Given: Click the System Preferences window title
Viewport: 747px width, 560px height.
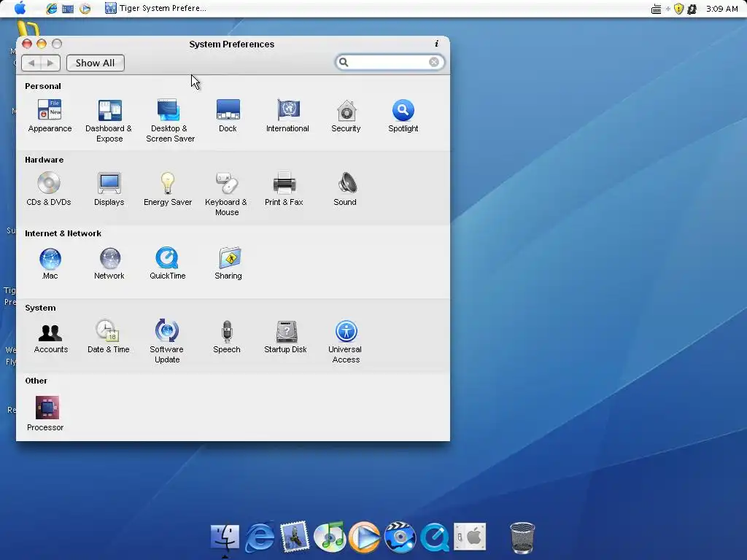Looking at the screenshot, I should (x=231, y=44).
